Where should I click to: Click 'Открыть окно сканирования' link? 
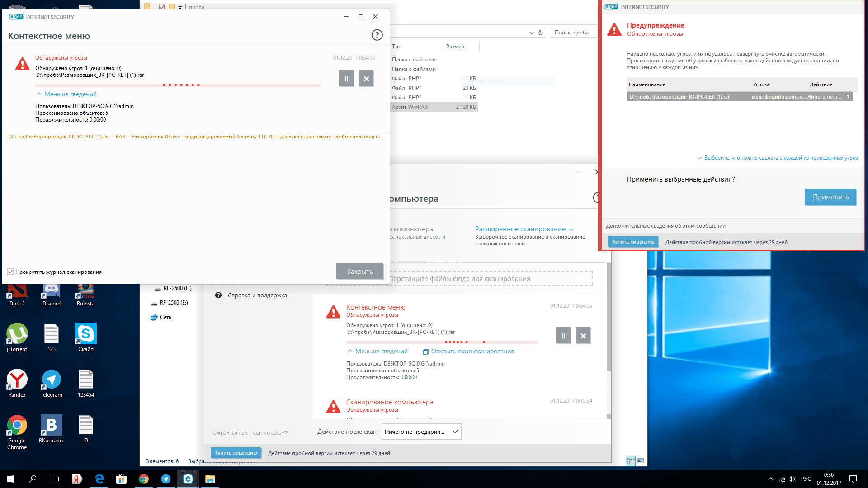tap(472, 351)
